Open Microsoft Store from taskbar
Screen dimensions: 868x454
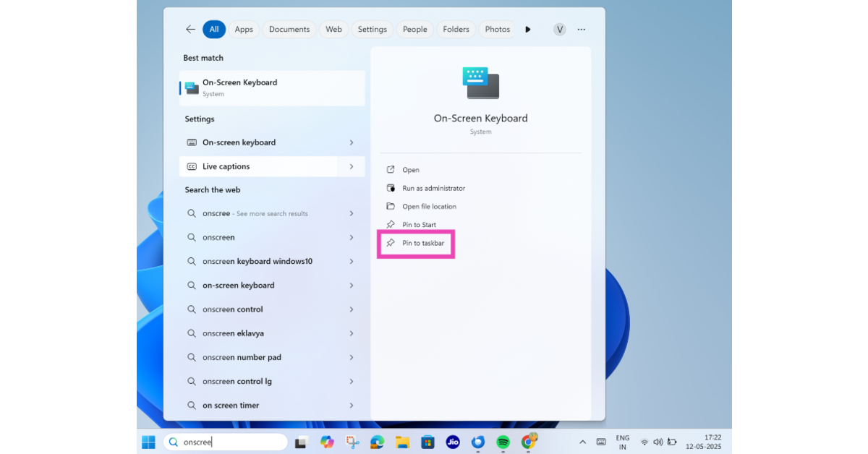pyautogui.click(x=427, y=442)
